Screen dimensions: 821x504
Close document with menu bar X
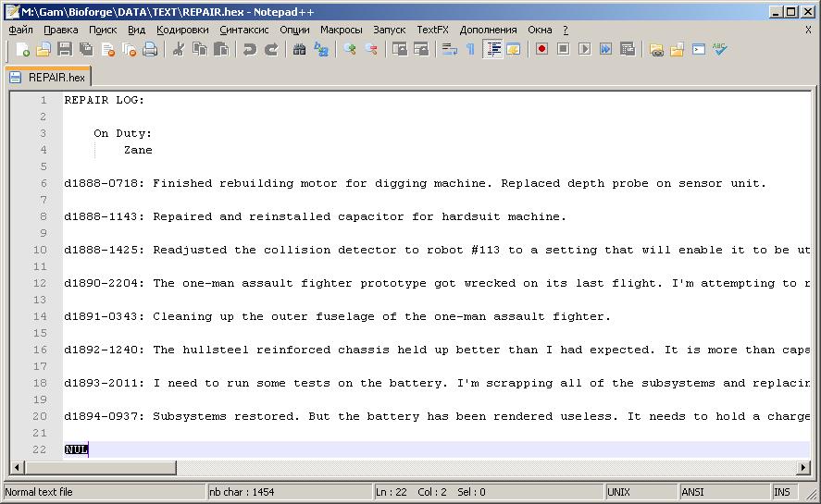pos(808,30)
